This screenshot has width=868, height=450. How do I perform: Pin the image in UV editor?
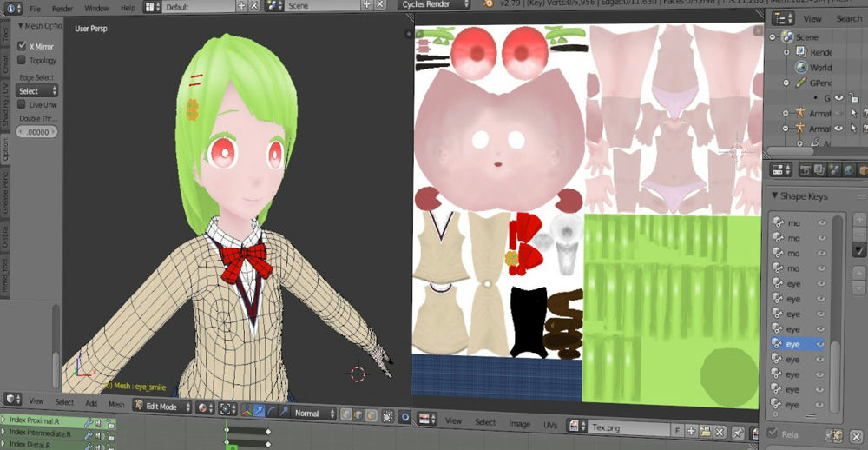pos(737,429)
